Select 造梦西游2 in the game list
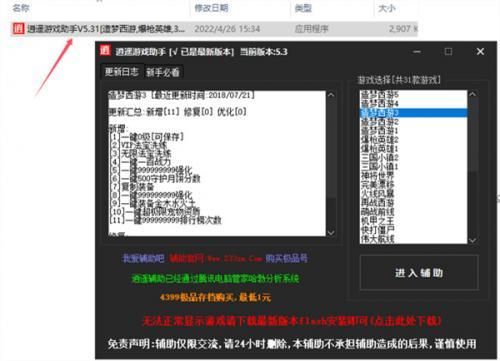This screenshot has width=500, height=361. [413, 121]
